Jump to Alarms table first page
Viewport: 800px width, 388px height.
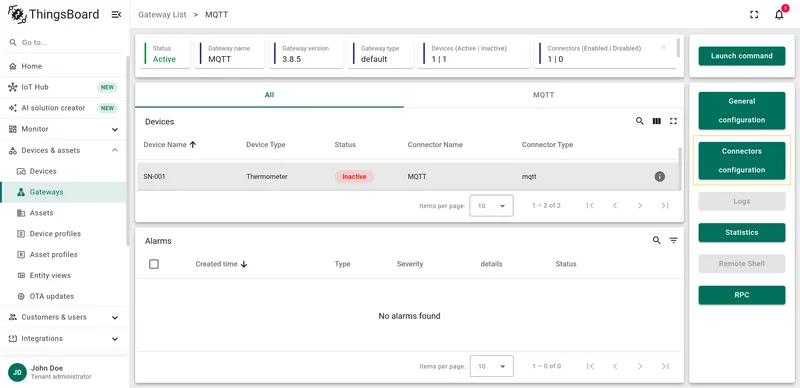pos(590,366)
